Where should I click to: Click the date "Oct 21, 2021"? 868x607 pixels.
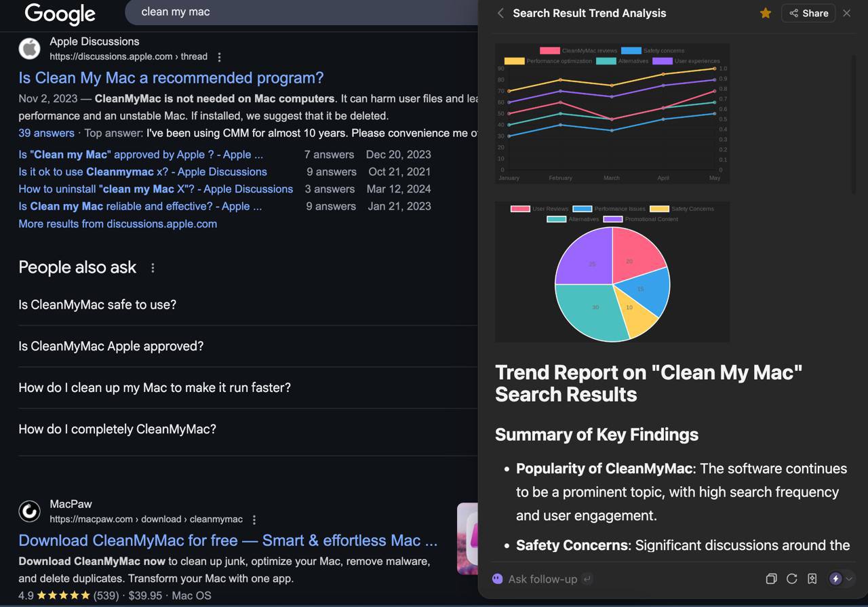coord(399,172)
